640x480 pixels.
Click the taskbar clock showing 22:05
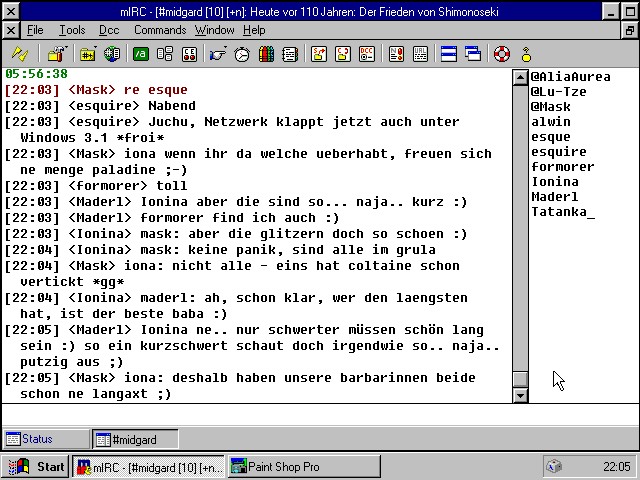coord(616,467)
